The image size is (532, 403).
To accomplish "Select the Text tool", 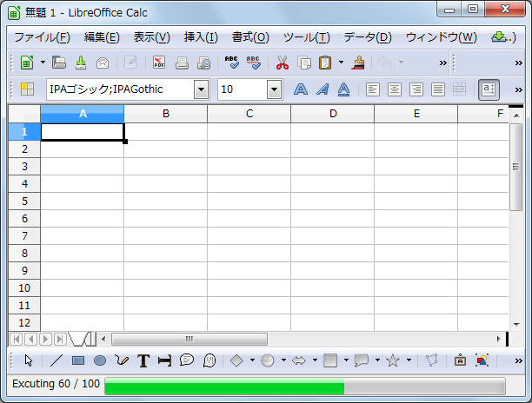I will [x=143, y=360].
